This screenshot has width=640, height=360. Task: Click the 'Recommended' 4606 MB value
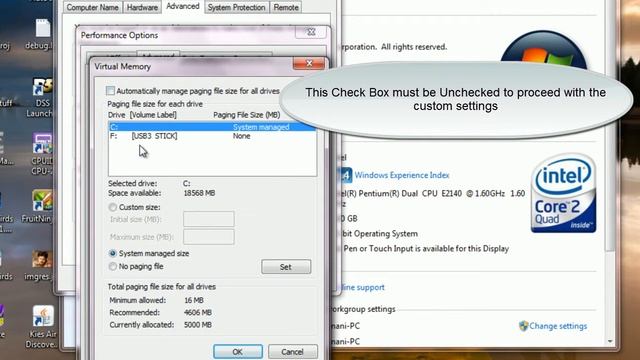[x=198, y=313]
